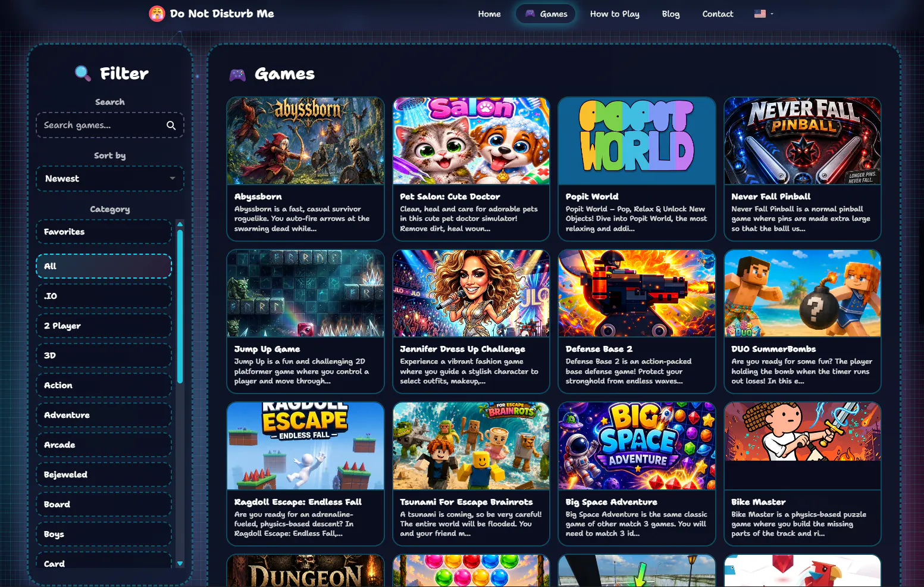Viewport: 924px width, 587px height.
Task: Click the Defense Base 2 title
Action: pos(599,349)
